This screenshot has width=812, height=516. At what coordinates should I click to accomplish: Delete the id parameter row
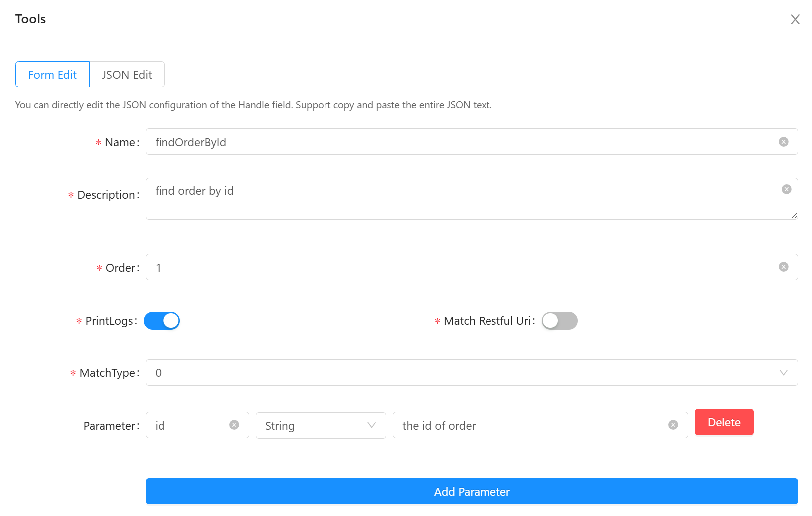coord(724,422)
